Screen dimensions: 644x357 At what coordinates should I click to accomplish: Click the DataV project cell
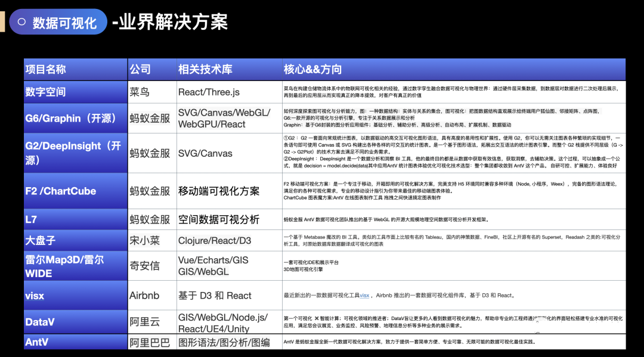coord(76,322)
